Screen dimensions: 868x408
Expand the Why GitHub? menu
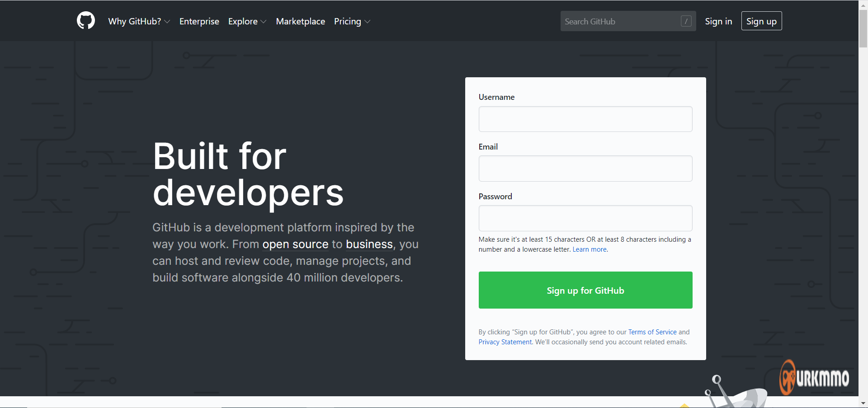(139, 21)
